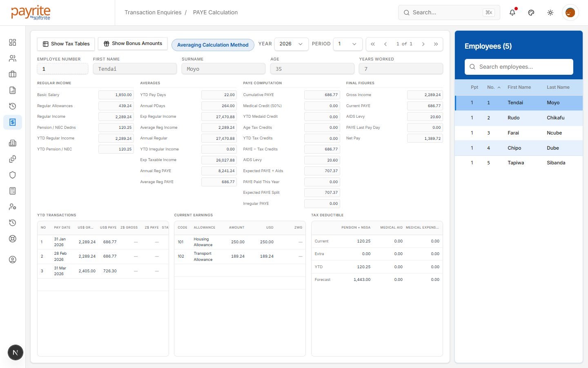Go to the next employee record

[x=423, y=44]
